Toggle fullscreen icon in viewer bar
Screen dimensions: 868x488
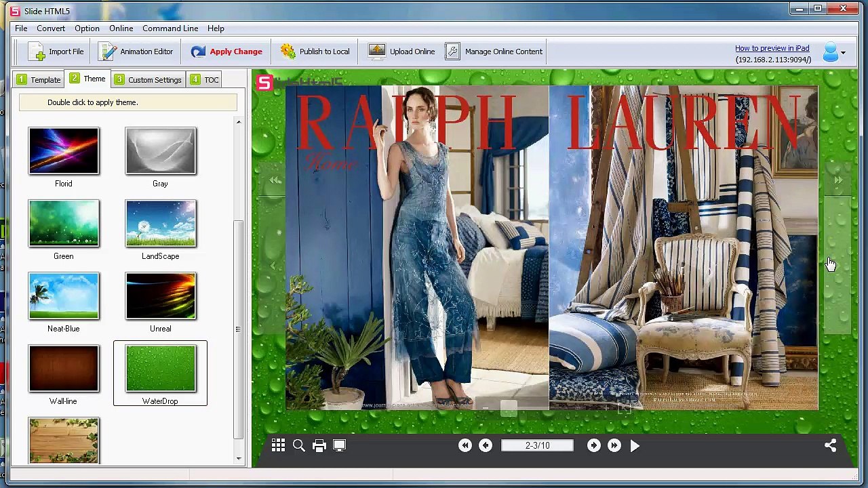(340, 445)
